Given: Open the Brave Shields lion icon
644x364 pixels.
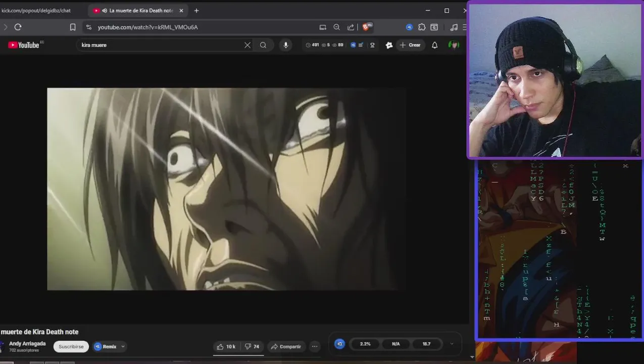Looking at the screenshot, I should coord(367,27).
